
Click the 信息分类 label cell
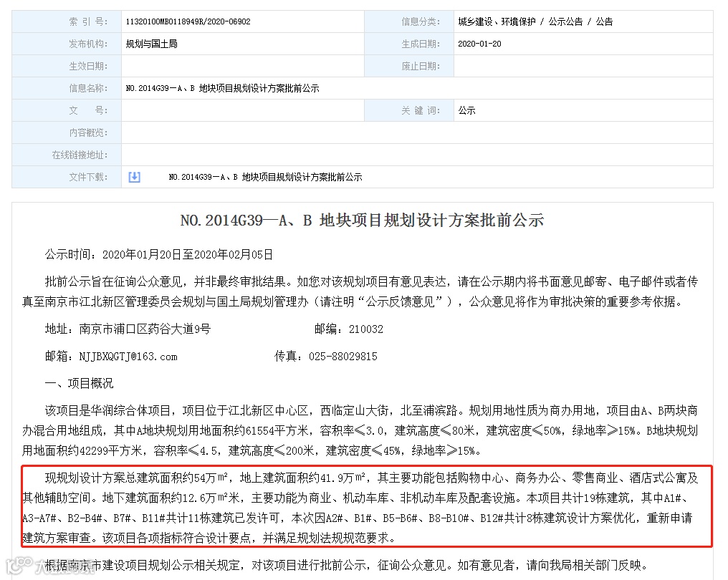pyautogui.click(x=409, y=21)
